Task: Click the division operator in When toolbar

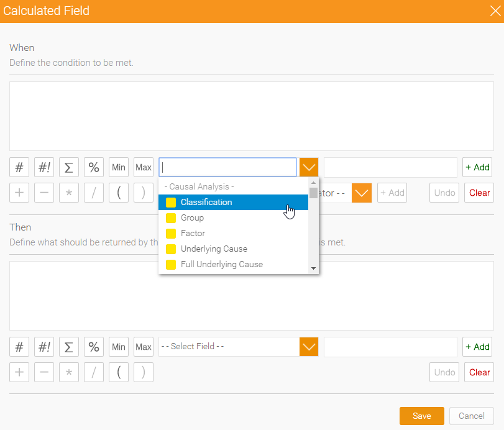Action: pos(93,193)
